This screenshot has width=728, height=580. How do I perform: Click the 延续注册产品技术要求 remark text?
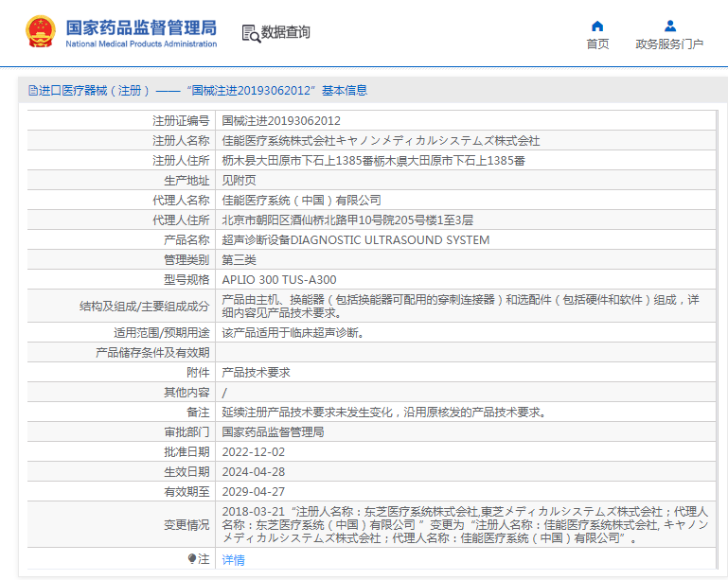pyautogui.click(x=383, y=413)
